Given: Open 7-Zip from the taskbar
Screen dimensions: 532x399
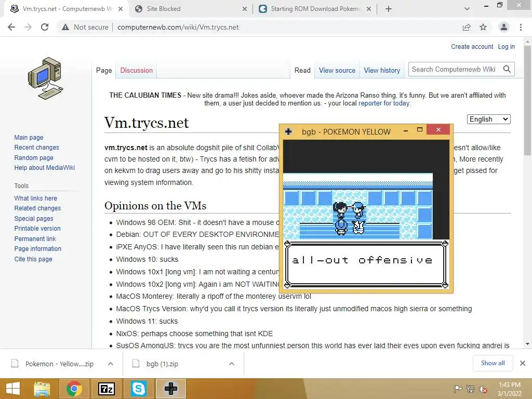Looking at the screenshot, I should (x=106, y=389).
